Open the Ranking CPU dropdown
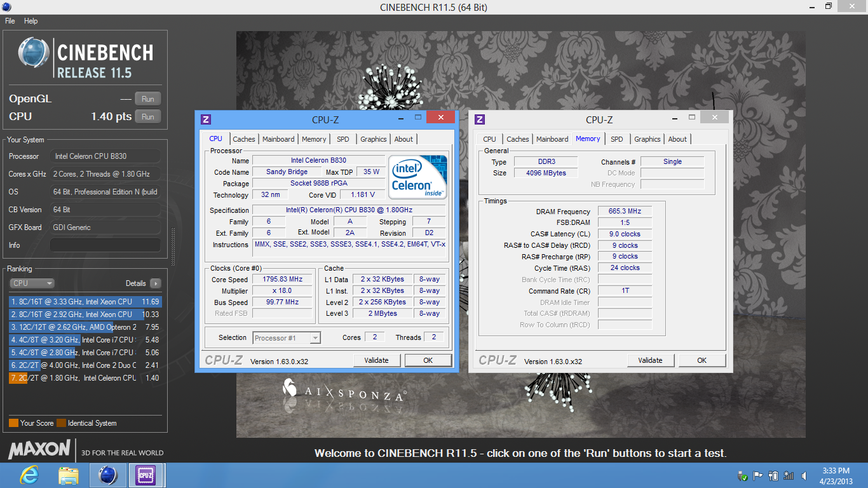 point(32,283)
